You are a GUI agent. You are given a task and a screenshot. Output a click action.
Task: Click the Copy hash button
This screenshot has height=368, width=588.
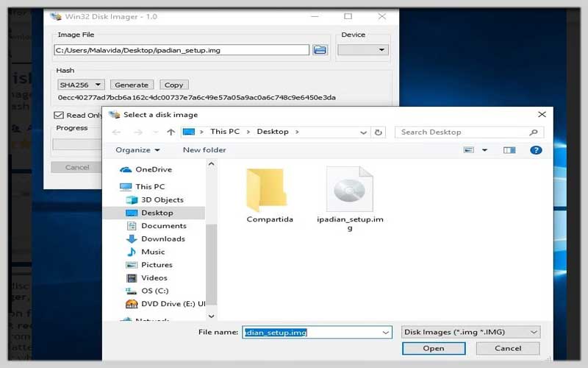[173, 85]
